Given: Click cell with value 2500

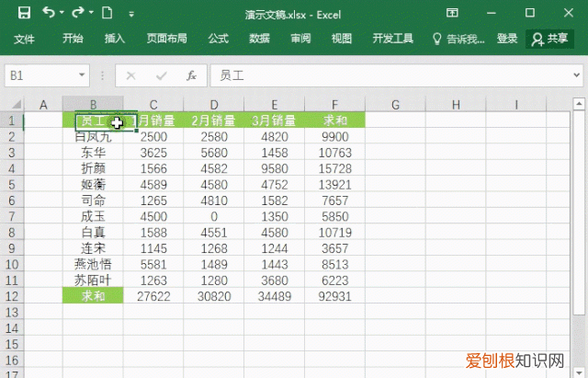Looking at the screenshot, I should pos(153,137).
